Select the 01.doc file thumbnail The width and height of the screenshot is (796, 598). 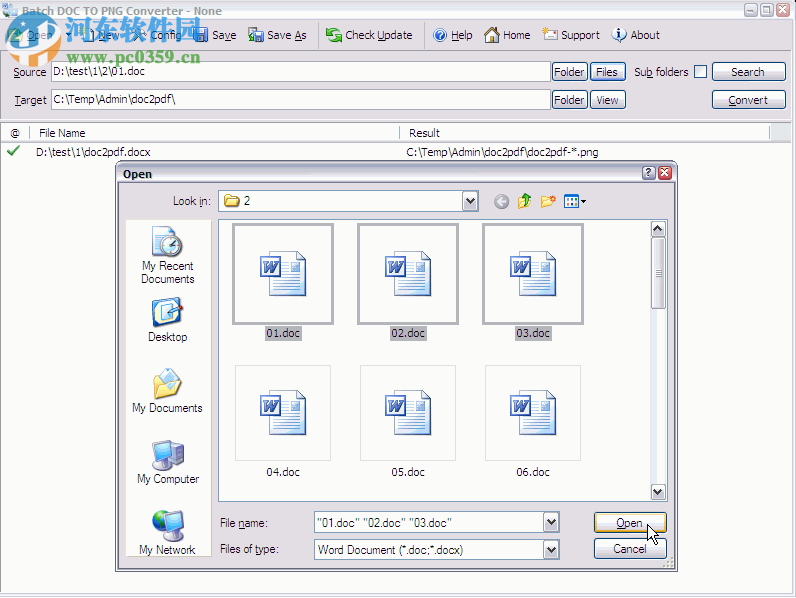click(x=283, y=274)
